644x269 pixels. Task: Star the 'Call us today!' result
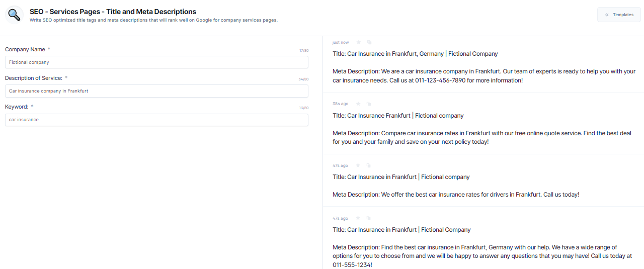click(x=358, y=165)
